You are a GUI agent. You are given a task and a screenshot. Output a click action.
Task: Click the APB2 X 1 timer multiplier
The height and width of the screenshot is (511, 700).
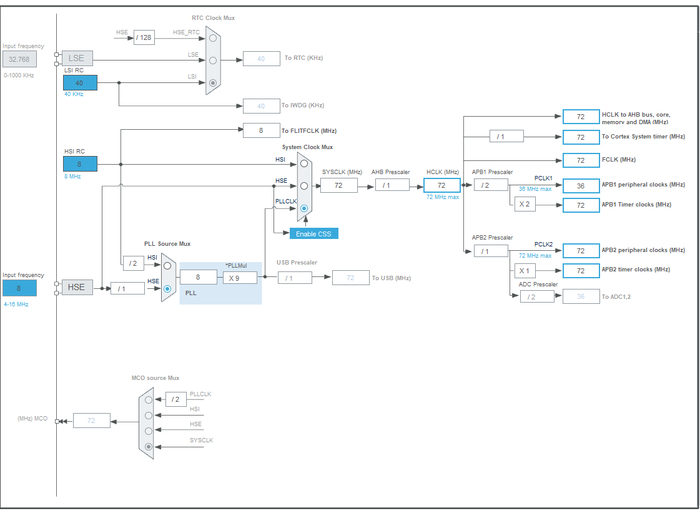pos(525,271)
